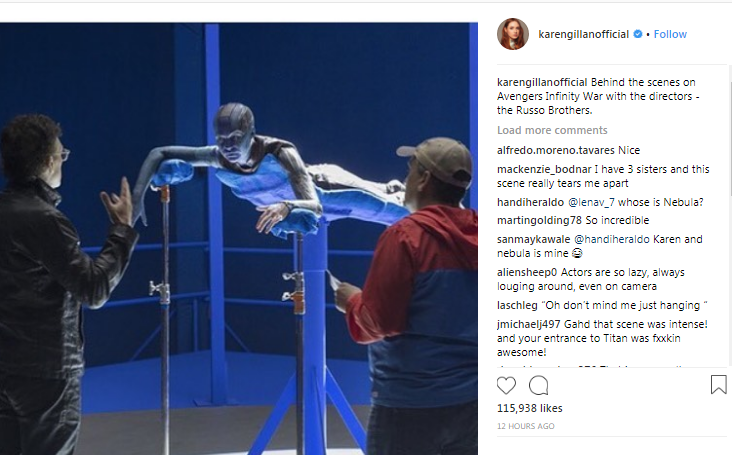
Task: Click the @handiheraldo mention in sanmaykawale's comment
Action: 611,239
